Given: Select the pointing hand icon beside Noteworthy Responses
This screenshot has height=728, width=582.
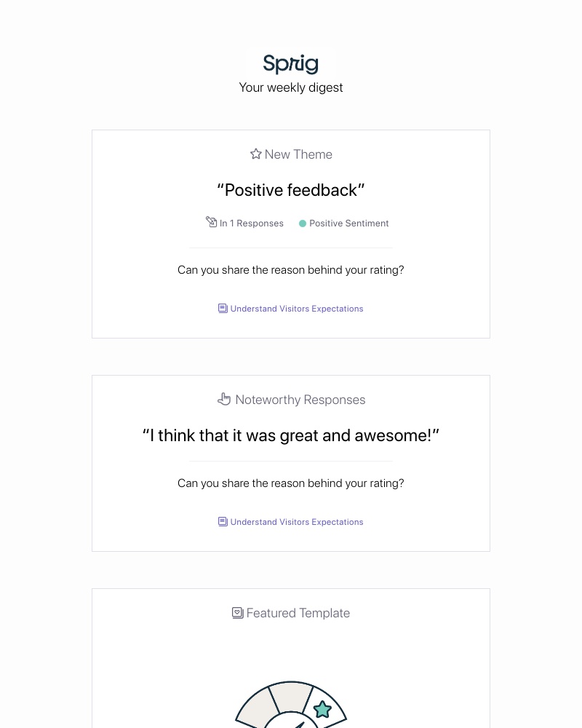Looking at the screenshot, I should click(224, 399).
